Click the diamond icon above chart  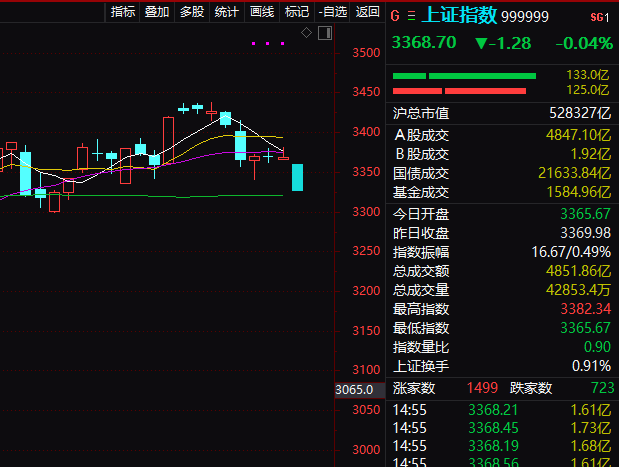point(306,33)
